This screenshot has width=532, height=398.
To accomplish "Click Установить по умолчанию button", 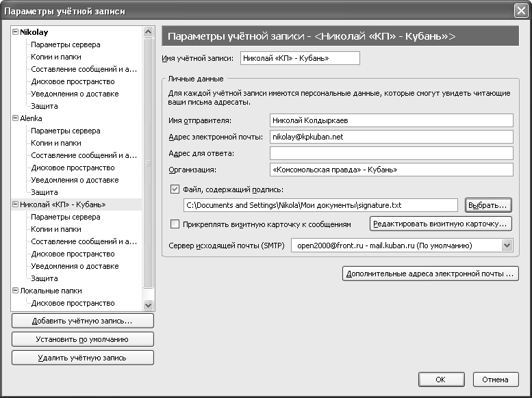I will [x=82, y=339].
